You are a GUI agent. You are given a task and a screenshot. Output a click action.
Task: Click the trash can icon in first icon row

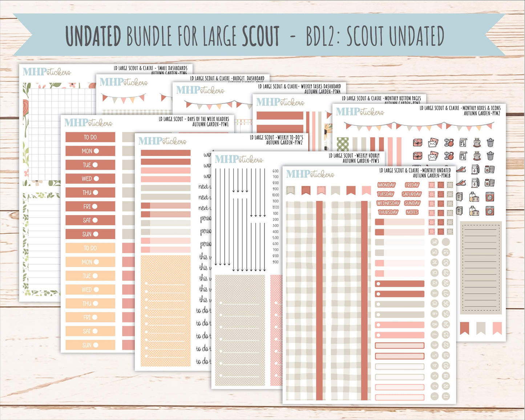click(x=490, y=142)
